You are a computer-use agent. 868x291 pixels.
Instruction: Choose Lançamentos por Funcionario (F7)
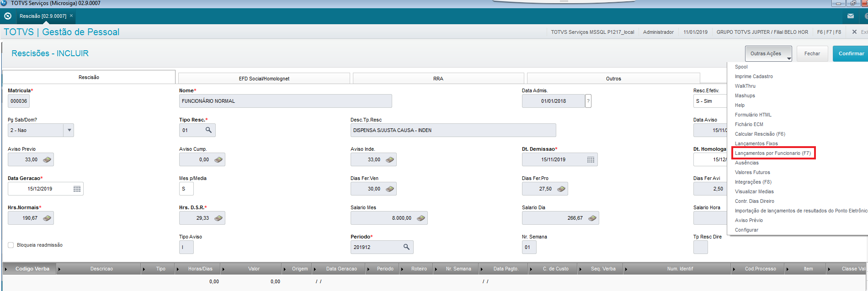pos(773,153)
